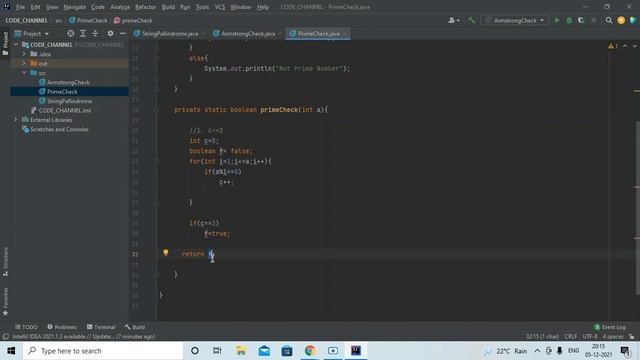
Task: Open the Favorites side panel
Action: click(5, 302)
